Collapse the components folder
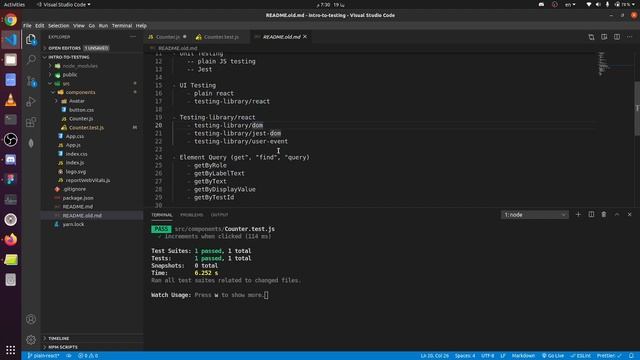The height and width of the screenshot is (360, 640). 80,92
